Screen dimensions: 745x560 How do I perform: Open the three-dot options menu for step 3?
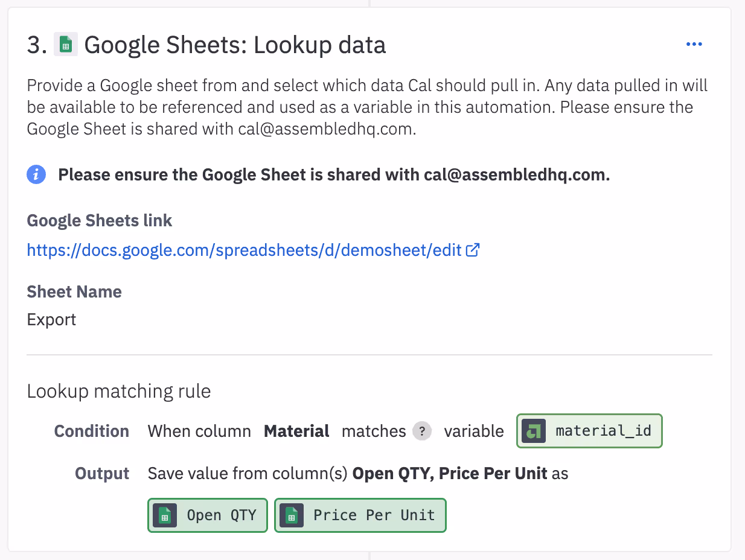[694, 45]
